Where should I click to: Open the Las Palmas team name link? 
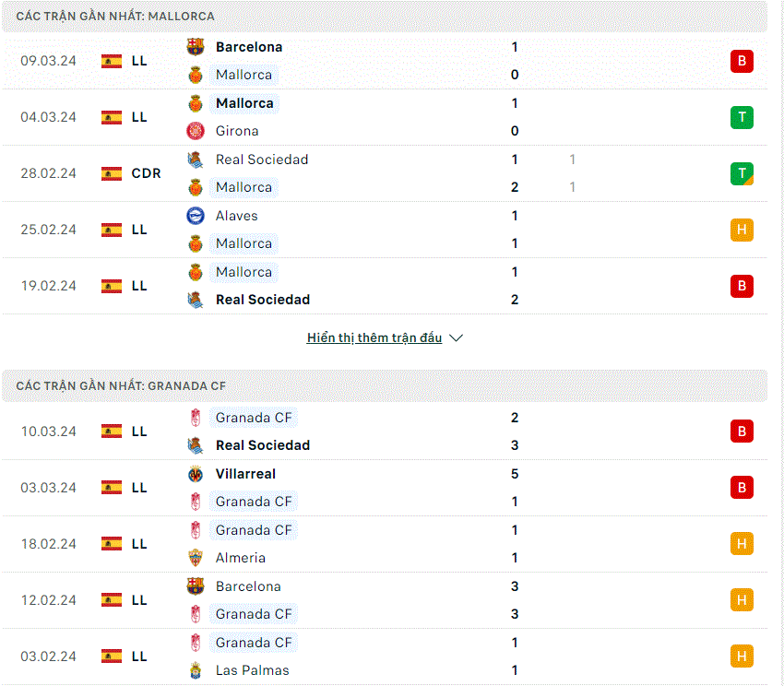[253, 670]
